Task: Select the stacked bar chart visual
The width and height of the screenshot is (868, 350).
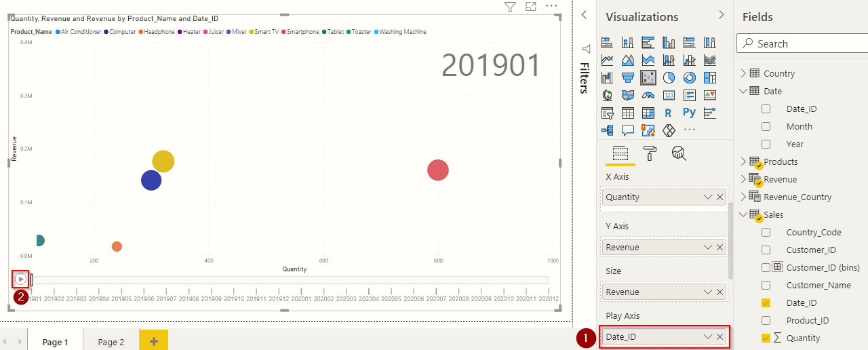Action: (608, 43)
